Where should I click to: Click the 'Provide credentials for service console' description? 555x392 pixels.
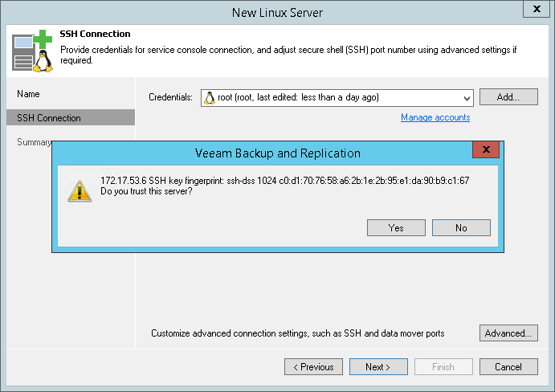288,55
